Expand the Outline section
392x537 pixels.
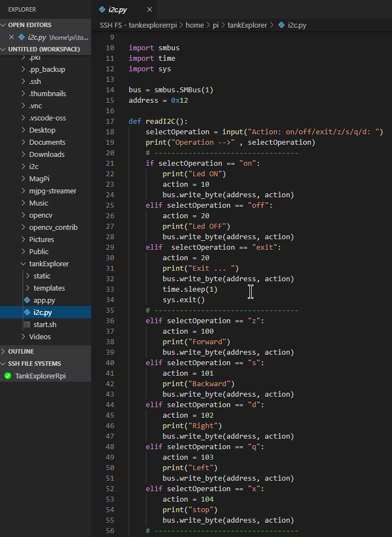click(3, 351)
